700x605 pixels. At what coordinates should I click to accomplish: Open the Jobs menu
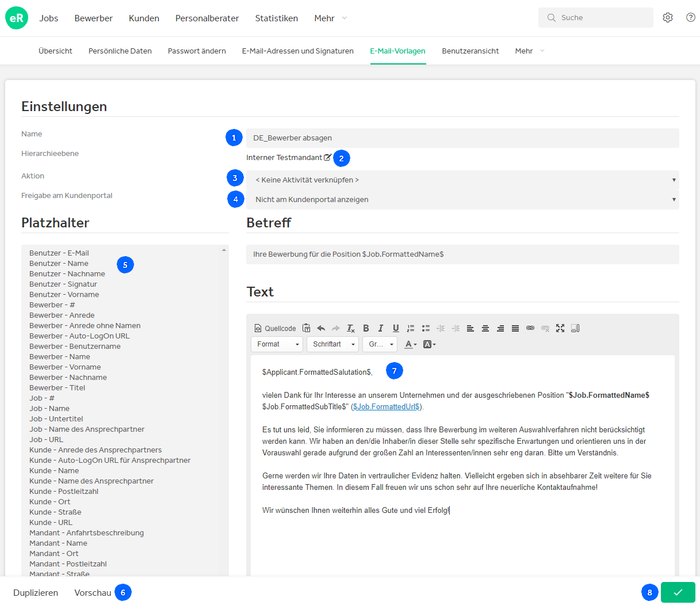point(49,18)
